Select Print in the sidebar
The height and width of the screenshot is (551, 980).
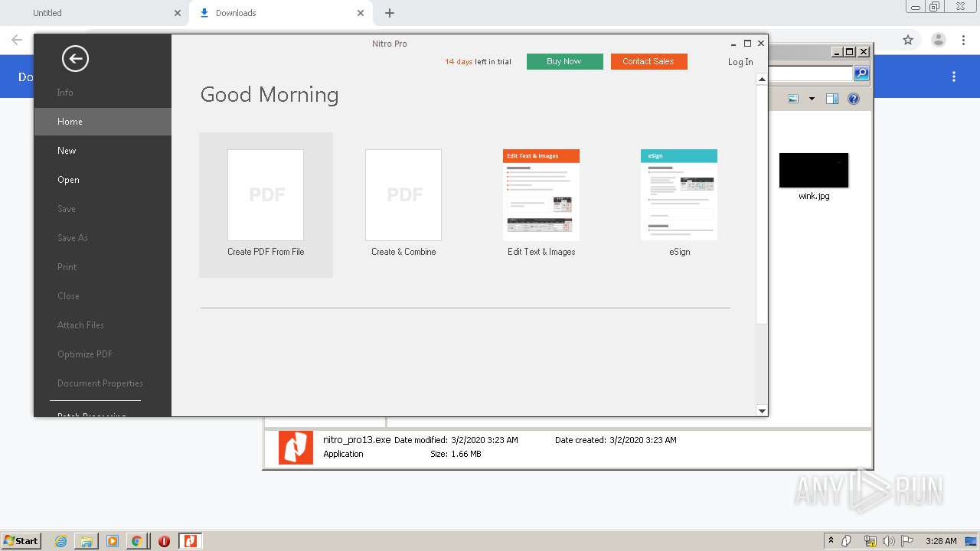(x=103, y=267)
